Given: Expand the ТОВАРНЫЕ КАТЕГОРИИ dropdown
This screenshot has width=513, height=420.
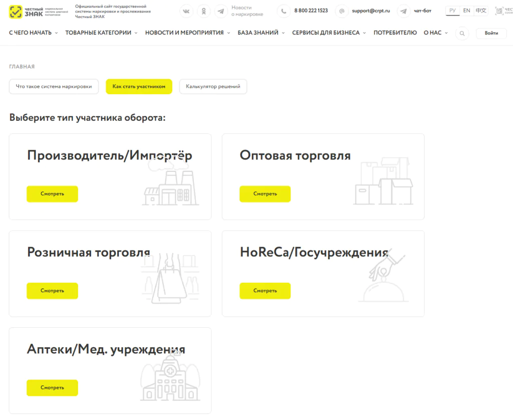Looking at the screenshot, I should click(101, 33).
